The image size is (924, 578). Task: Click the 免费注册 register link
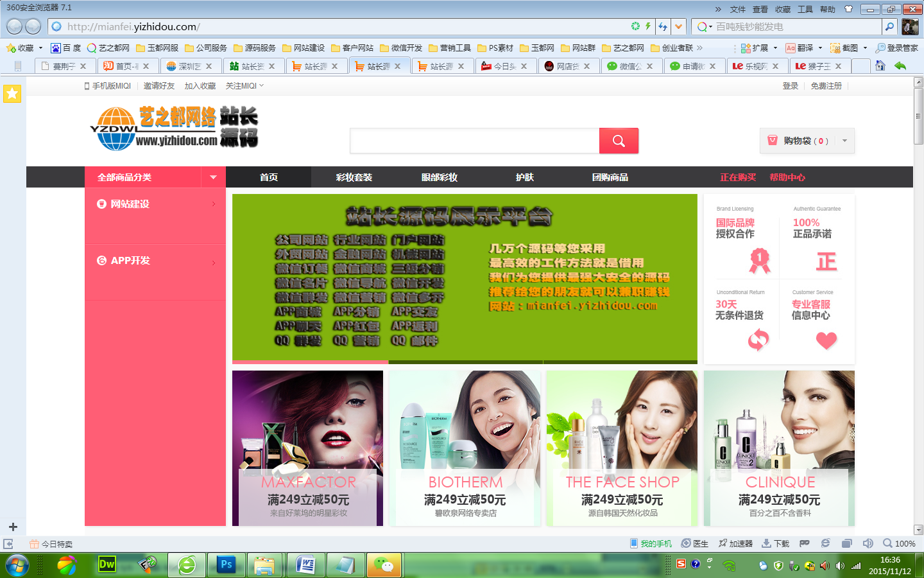point(826,85)
